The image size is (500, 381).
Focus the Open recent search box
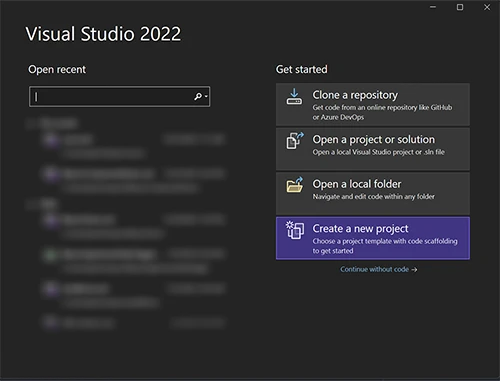tap(119, 97)
